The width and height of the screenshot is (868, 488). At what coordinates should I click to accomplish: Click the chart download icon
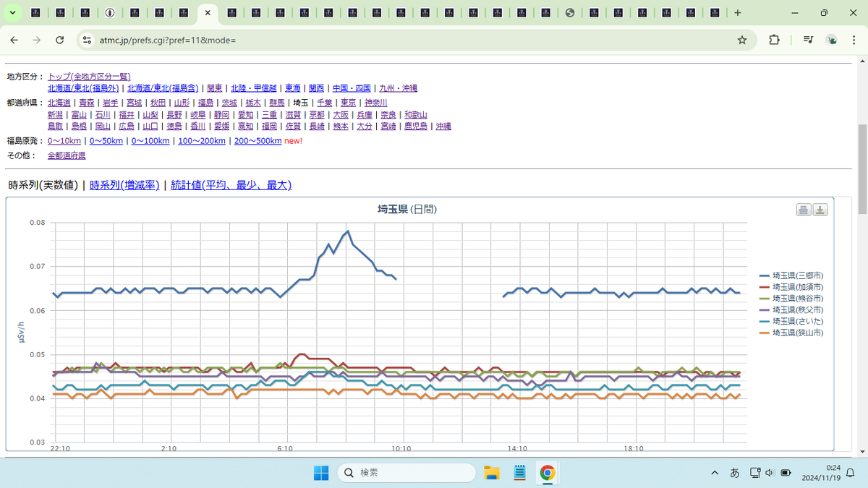coord(820,210)
